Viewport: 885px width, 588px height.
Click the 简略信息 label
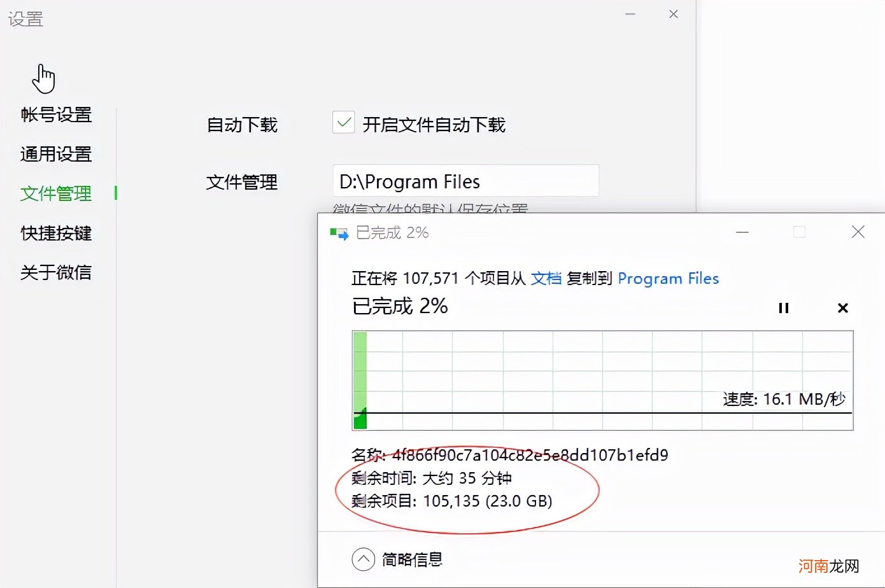click(412, 559)
